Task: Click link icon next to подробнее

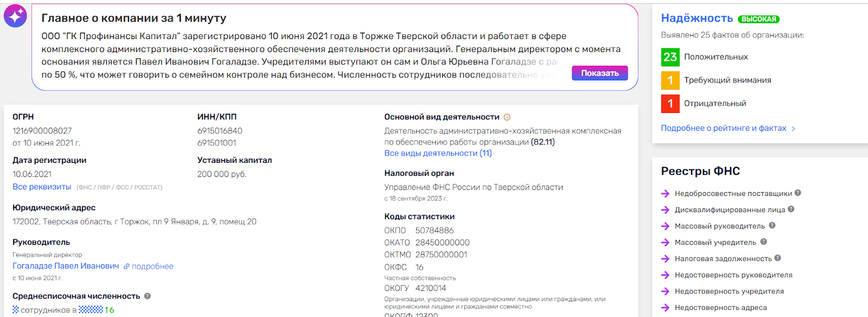Action: [x=126, y=267]
